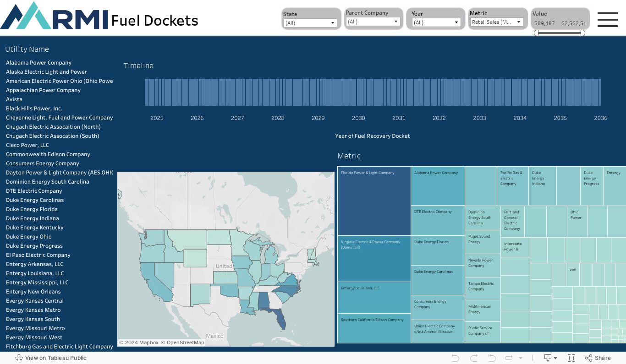Click Alabama Power Company treemap tile
This screenshot has width=626, height=364.
(438, 186)
